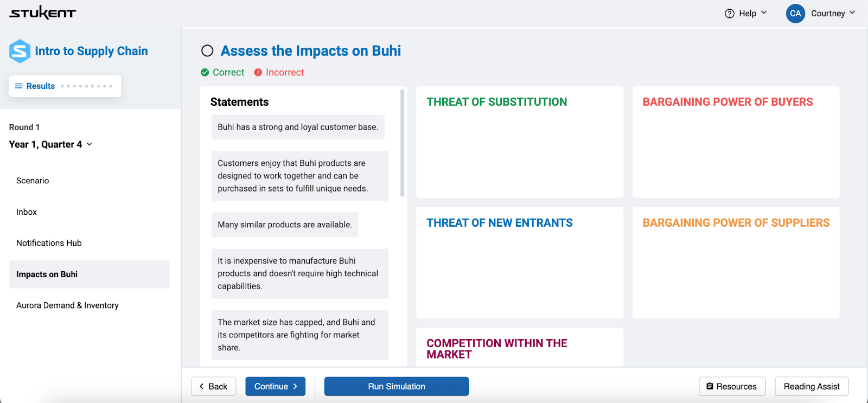Click the Continue button
Image resolution: width=868 pixels, height=403 pixels.
tap(276, 386)
